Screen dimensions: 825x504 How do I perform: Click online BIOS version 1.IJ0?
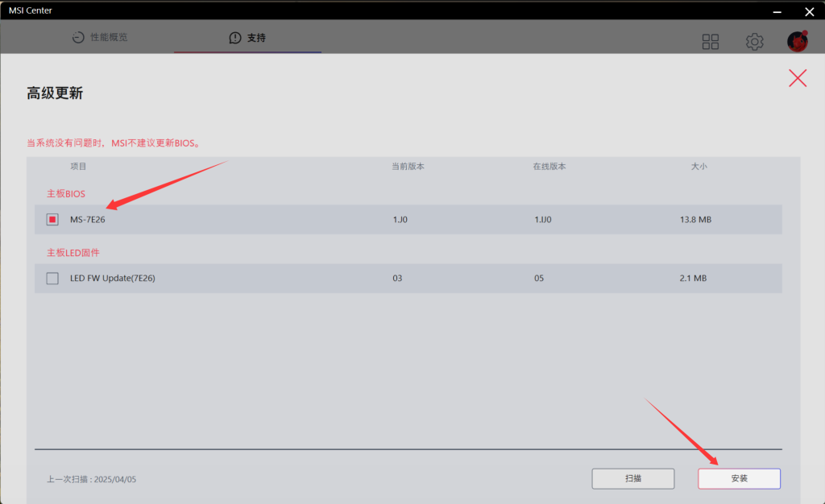(543, 219)
